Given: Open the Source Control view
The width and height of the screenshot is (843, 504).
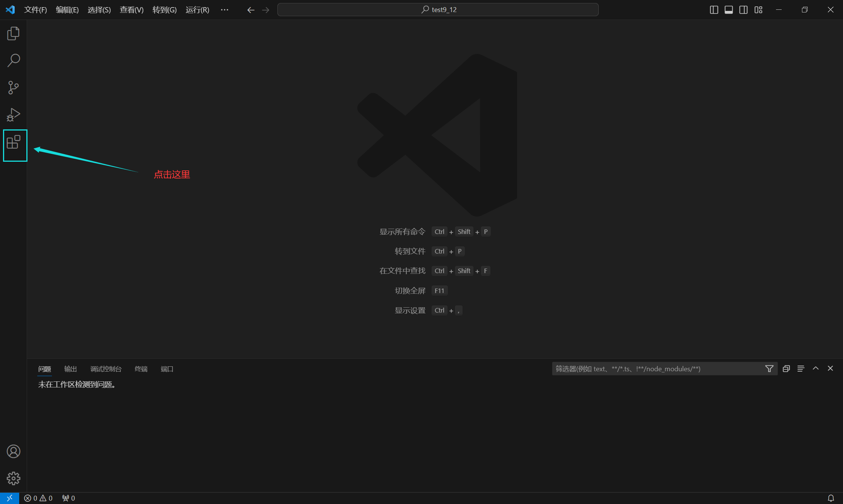Looking at the screenshot, I should tap(13, 87).
